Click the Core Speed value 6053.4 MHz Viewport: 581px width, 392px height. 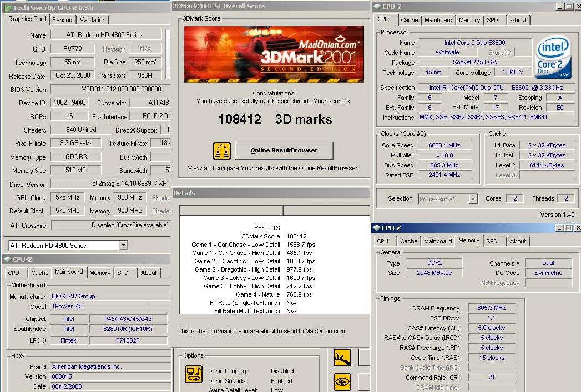444,145
